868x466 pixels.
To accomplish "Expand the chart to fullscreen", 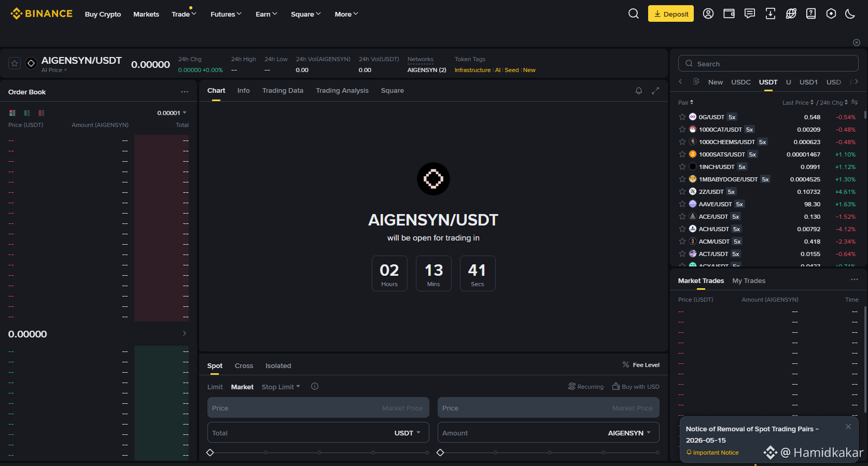I will [655, 91].
